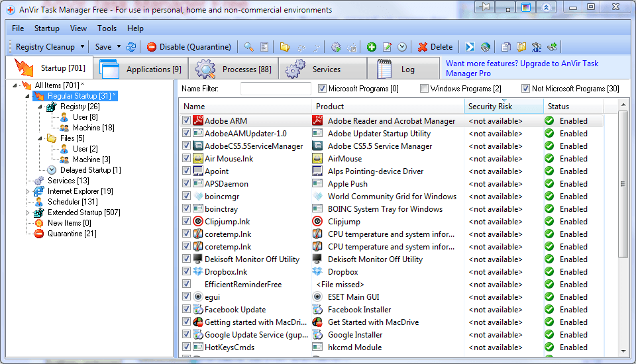Click the green plus add entry icon
The image size is (636, 364).
pyautogui.click(x=372, y=47)
